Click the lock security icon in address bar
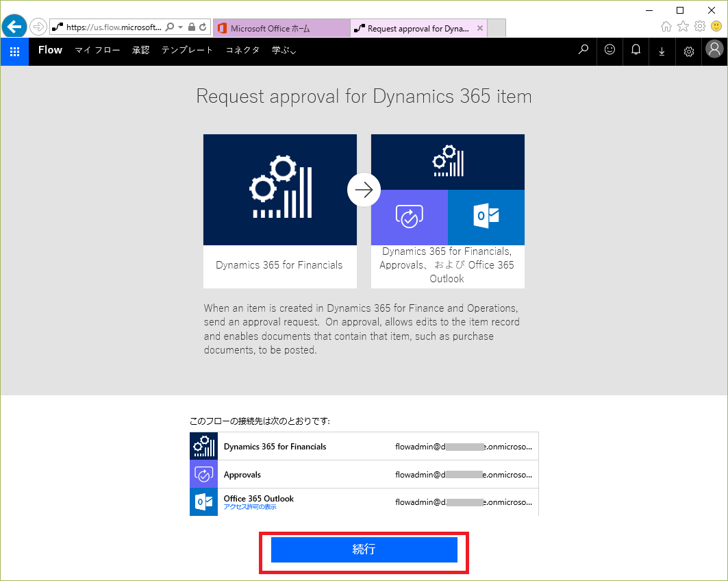Viewport: 728px width, 581px height. [191, 27]
